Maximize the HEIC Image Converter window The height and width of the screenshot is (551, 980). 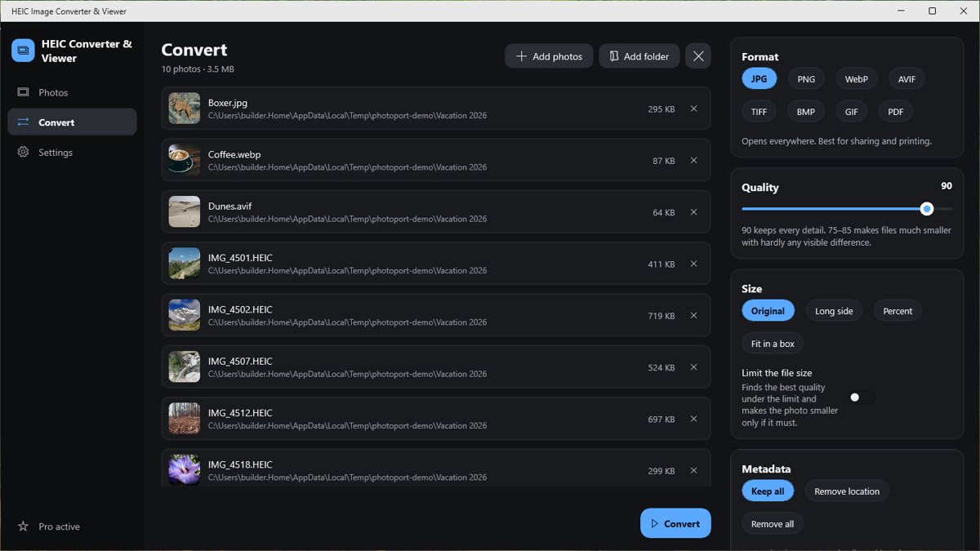click(x=932, y=11)
